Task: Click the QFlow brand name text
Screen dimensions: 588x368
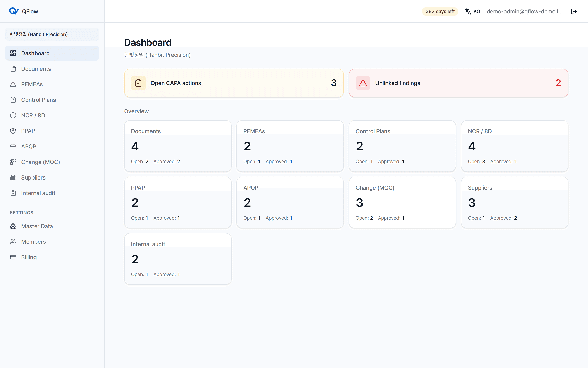Action: point(30,11)
